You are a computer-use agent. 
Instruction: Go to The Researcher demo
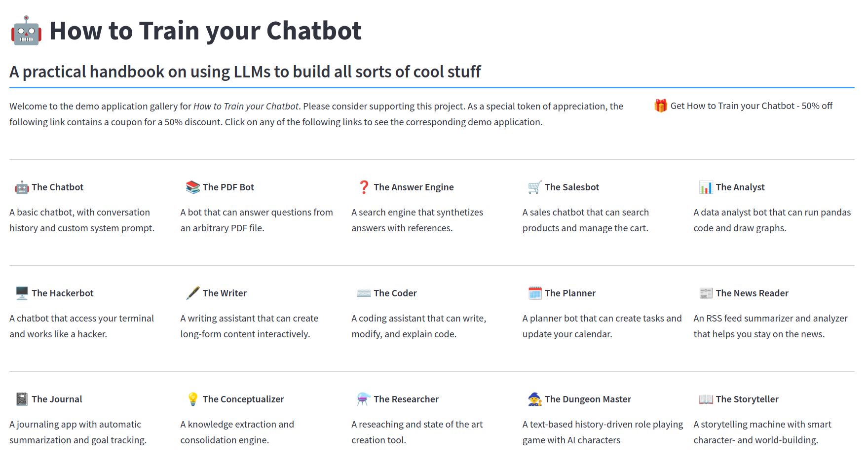pyautogui.click(x=406, y=399)
